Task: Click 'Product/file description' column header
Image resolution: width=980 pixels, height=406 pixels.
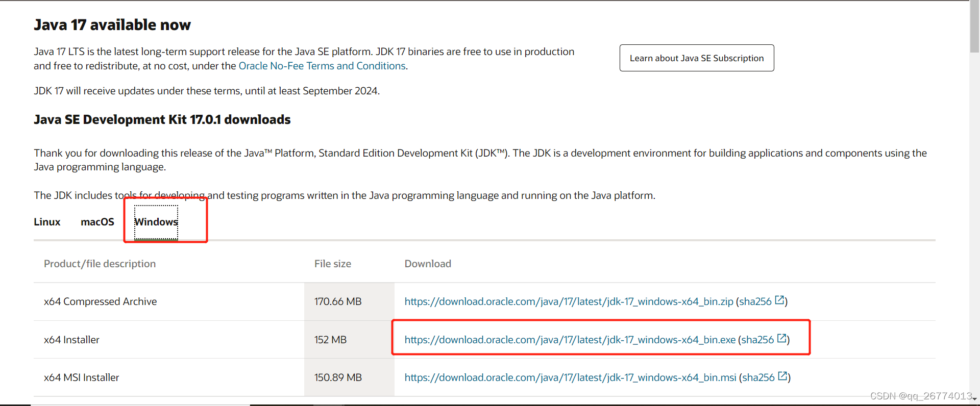Action: pos(100,264)
